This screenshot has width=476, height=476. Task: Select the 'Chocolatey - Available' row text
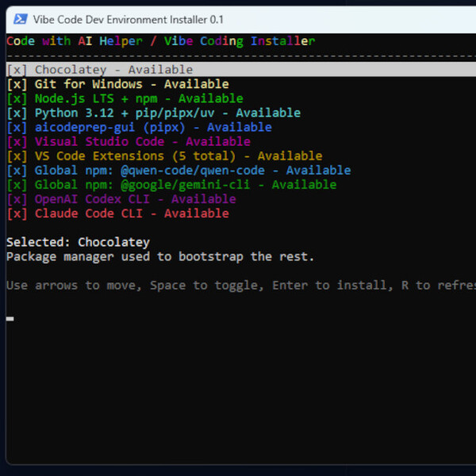(113, 70)
